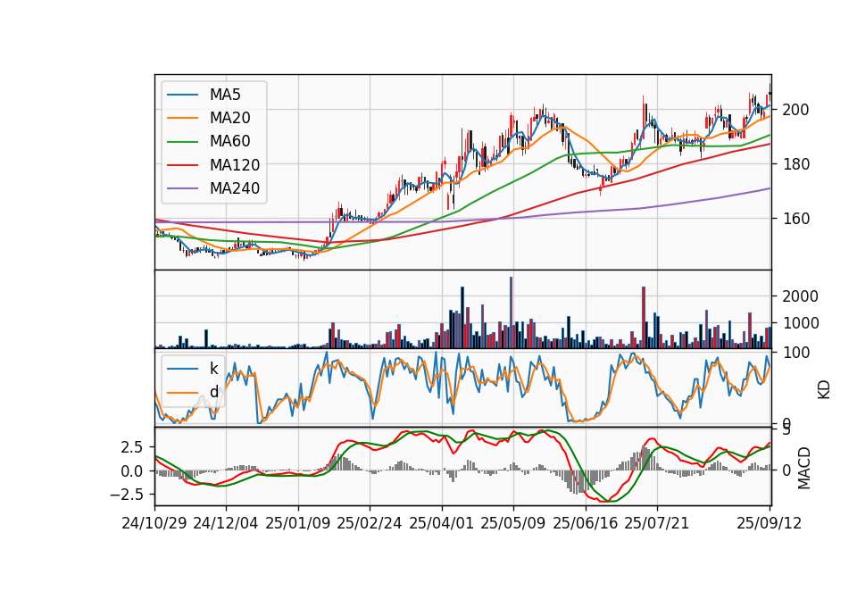Click the MA120 legend label
Screen dimensions: 857x616
pos(235,165)
